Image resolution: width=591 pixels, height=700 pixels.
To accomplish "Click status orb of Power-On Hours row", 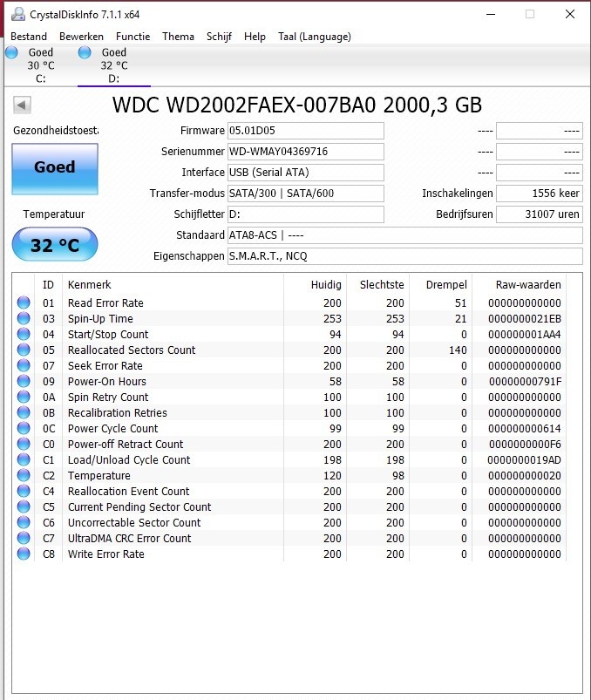I will tap(24, 381).
